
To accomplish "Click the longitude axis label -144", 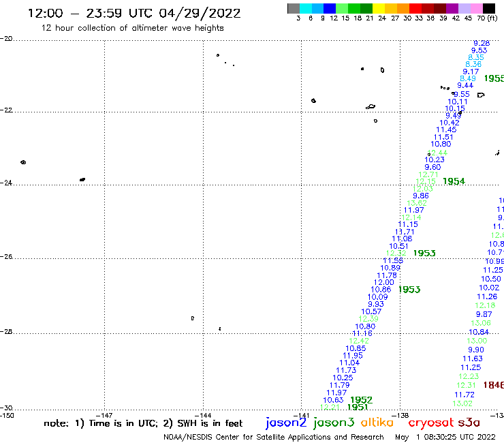I will pyautogui.click(x=203, y=415).
